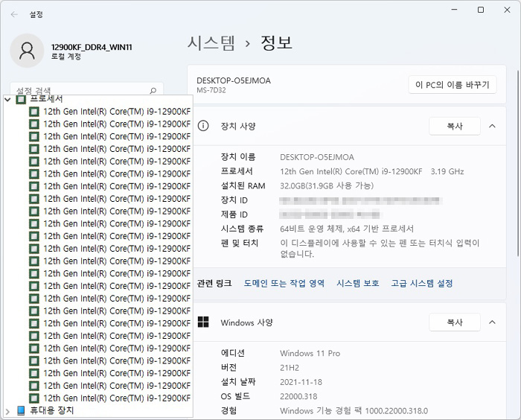The image size is (521, 420).
Task: Select the 프로세서 tree label
Action: tap(46, 99)
